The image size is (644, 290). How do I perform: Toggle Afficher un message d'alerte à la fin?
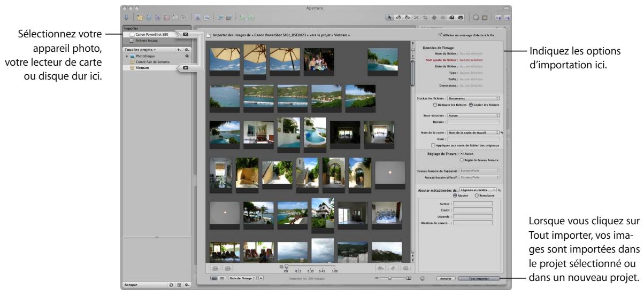(440, 35)
